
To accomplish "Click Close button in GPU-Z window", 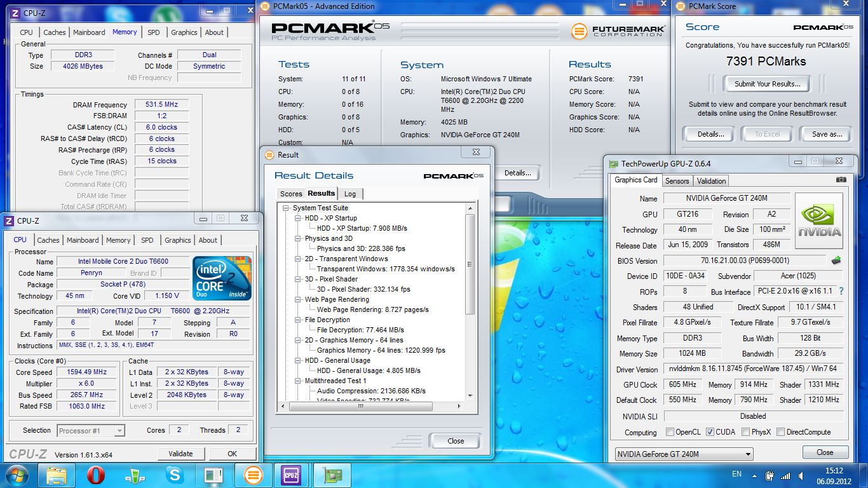I will click(825, 452).
